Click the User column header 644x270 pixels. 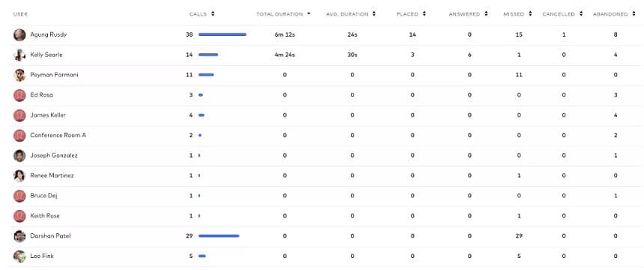[x=20, y=14]
